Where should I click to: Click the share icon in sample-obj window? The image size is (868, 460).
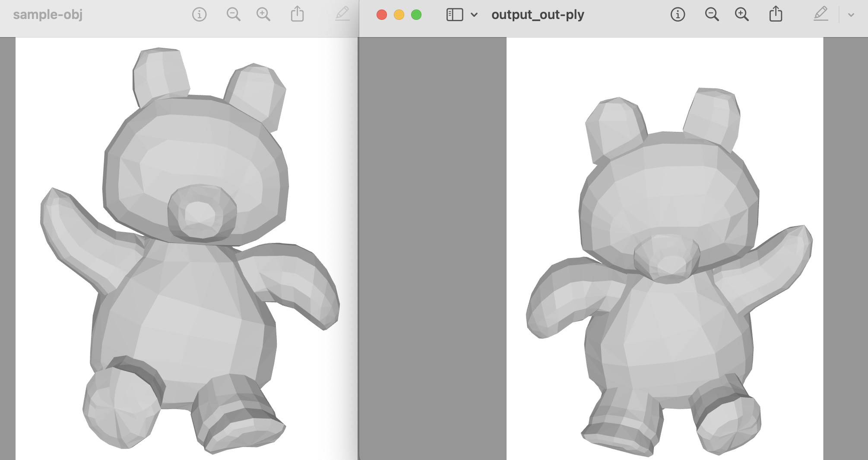[x=297, y=14]
